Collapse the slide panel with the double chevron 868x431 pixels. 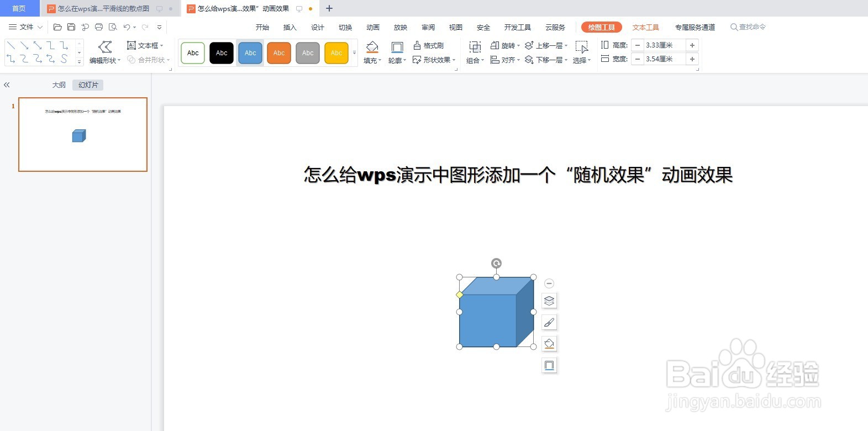click(x=7, y=85)
